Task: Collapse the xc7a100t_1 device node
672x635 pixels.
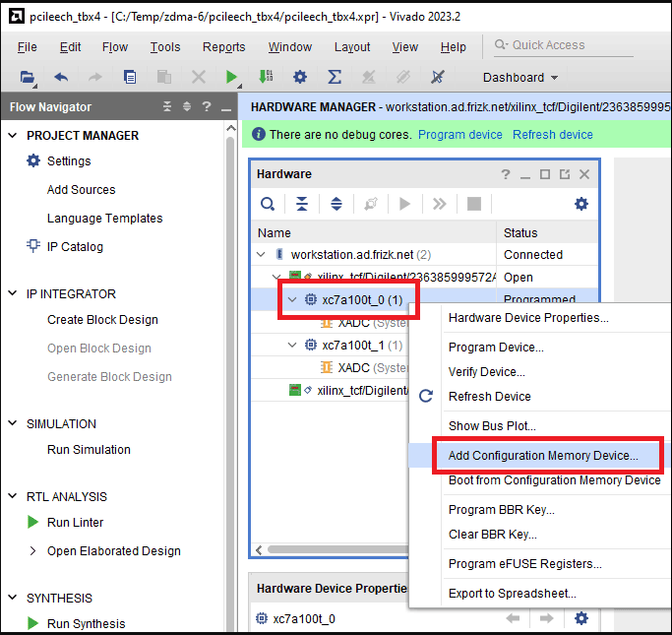Action: tap(292, 346)
